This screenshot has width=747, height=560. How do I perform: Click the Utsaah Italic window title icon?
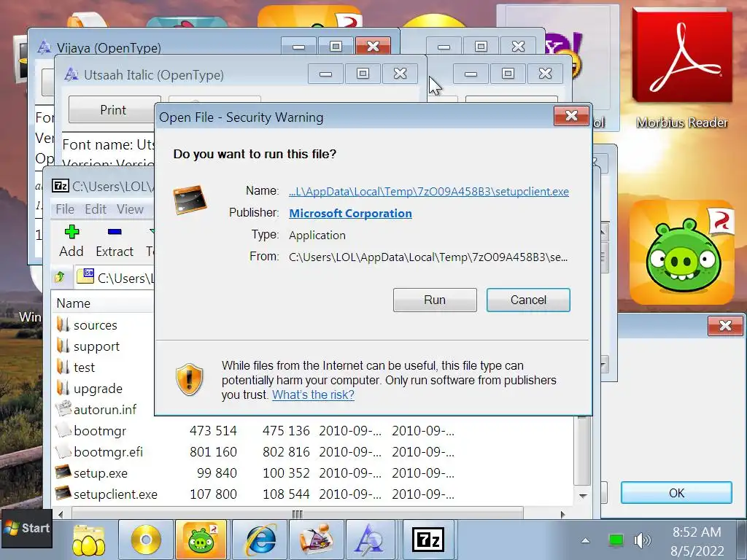71,74
